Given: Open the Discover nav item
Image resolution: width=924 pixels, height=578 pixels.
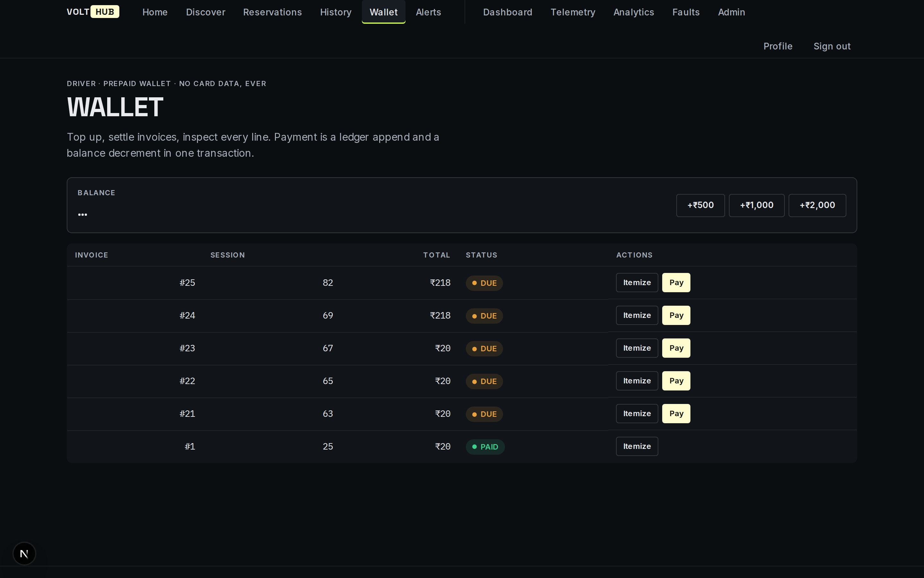Looking at the screenshot, I should [205, 12].
